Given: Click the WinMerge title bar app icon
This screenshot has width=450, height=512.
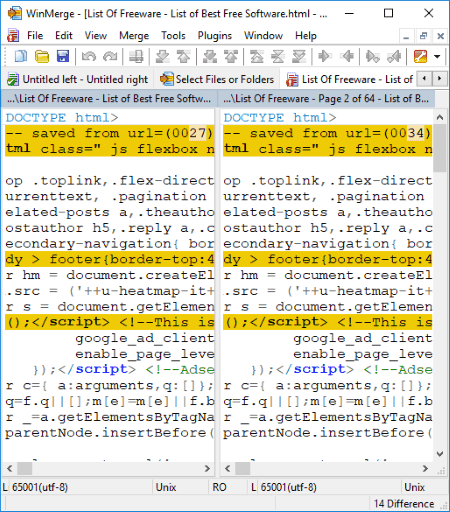Looking at the screenshot, I should (15, 13).
